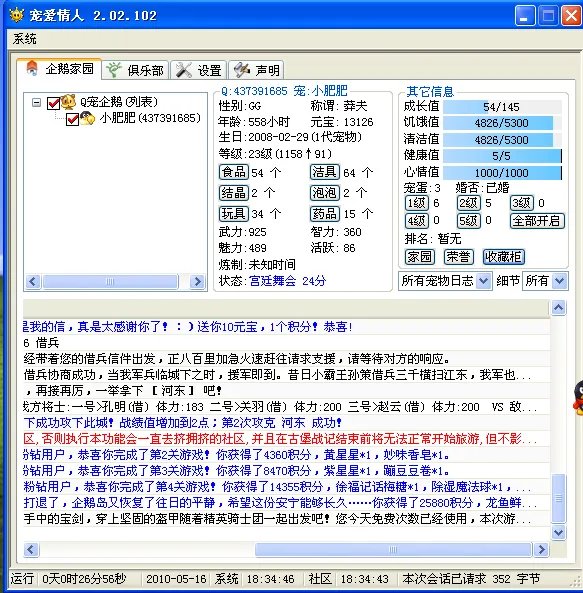
Task: Click the run time 0天0时26分56秒 status
Action: point(84,579)
